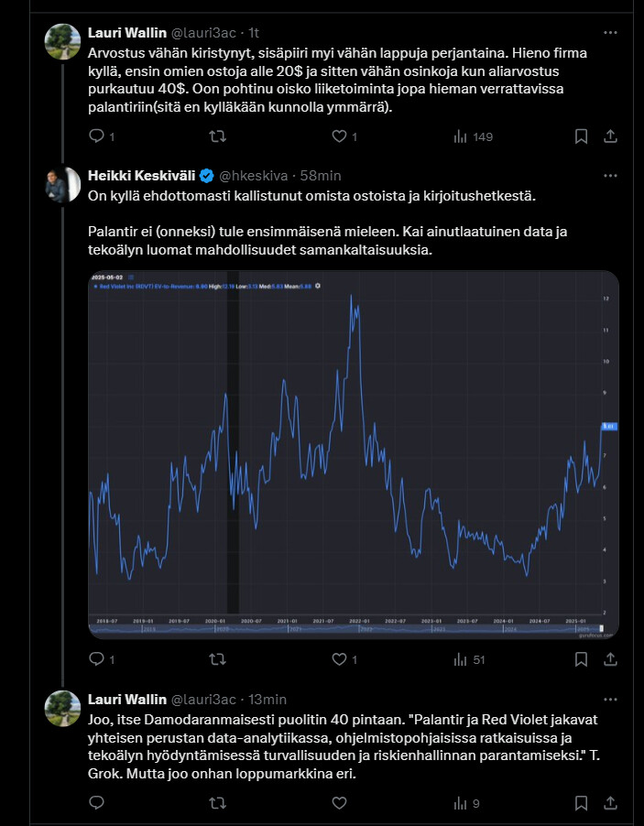Click Lauri Wallin's avatar on last tweet
Viewport: 644px width, 826px height.
(x=62, y=708)
